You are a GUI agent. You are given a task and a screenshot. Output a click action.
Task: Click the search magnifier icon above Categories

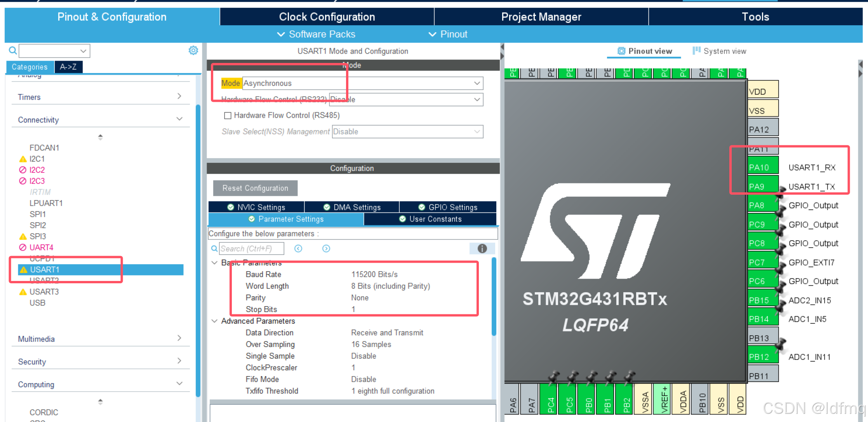[x=13, y=51]
